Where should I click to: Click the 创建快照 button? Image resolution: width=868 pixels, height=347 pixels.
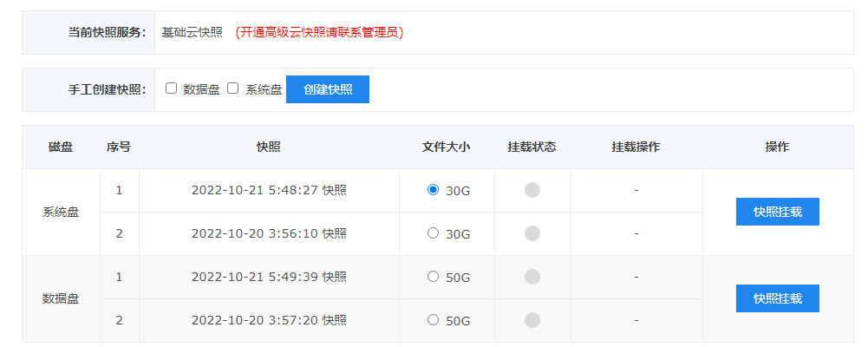pyautogui.click(x=328, y=89)
